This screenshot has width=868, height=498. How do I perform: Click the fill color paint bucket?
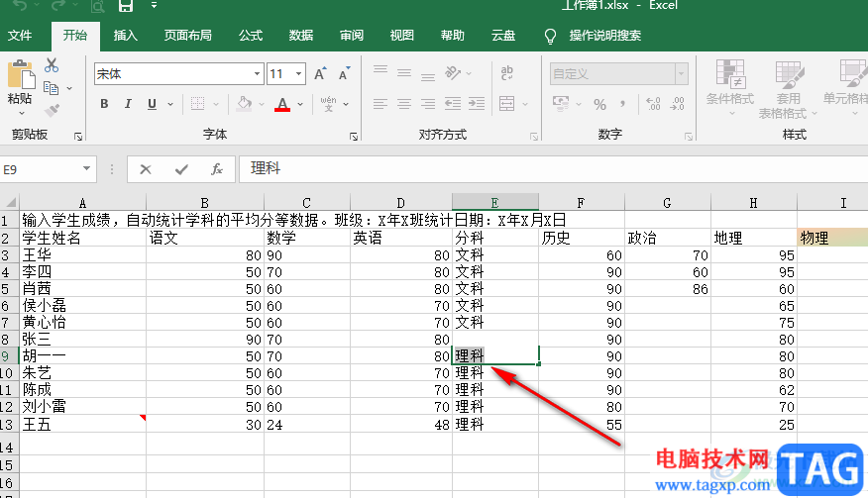coord(244,104)
